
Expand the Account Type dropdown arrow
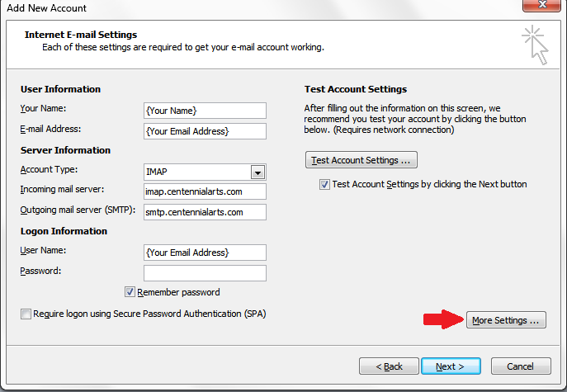258,172
